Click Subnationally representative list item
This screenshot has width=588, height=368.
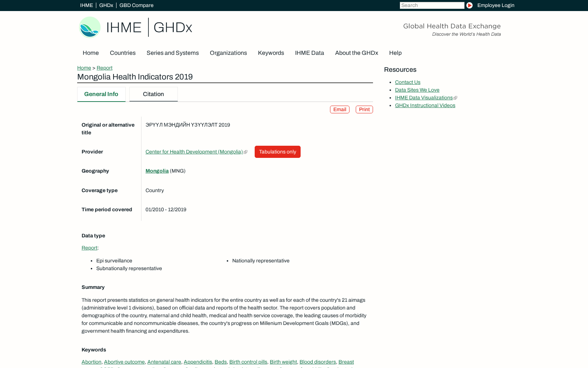coord(129,268)
